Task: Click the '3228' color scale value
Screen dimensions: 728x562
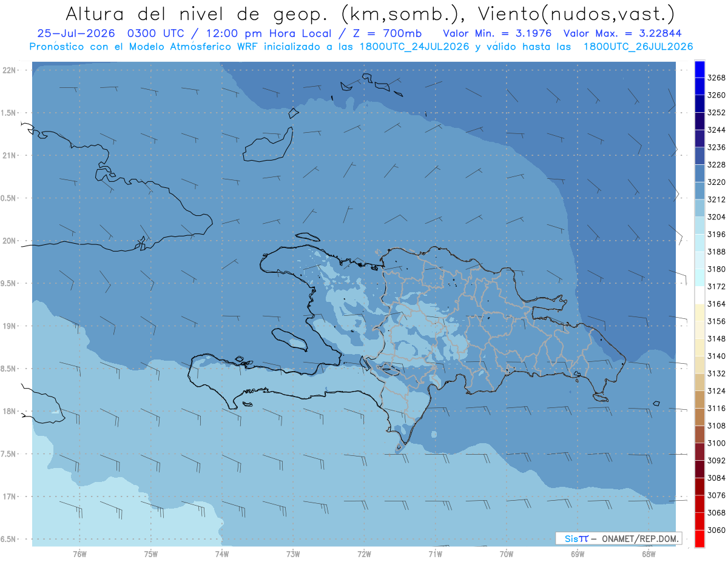Action: click(716, 165)
